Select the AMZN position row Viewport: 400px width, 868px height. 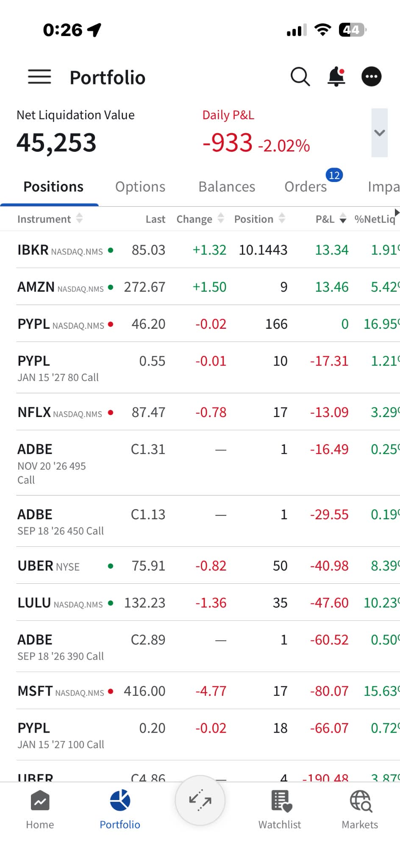208,287
